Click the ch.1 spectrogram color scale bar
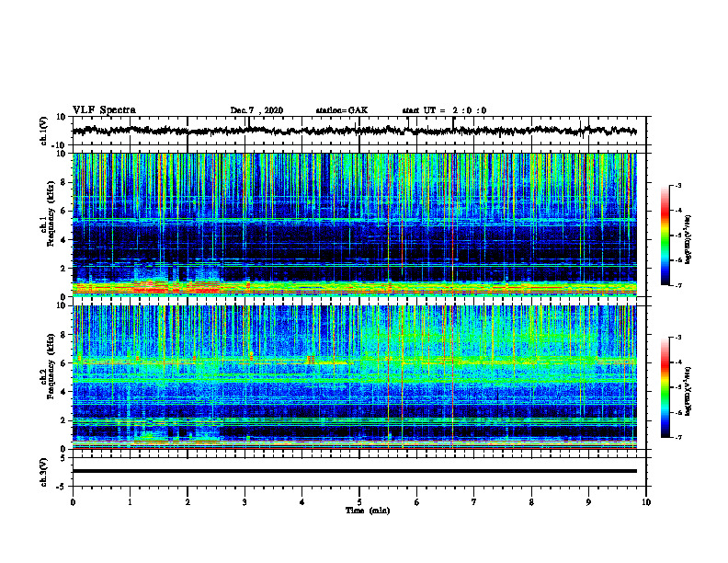 [665, 236]
